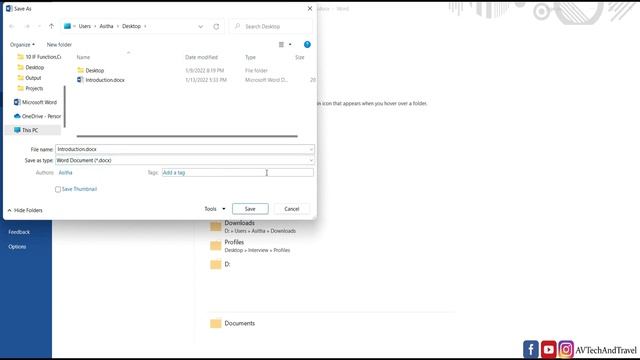Click the Cancel button
The width and height of the screenshot is (640, 360).
(x=292, y=209)
